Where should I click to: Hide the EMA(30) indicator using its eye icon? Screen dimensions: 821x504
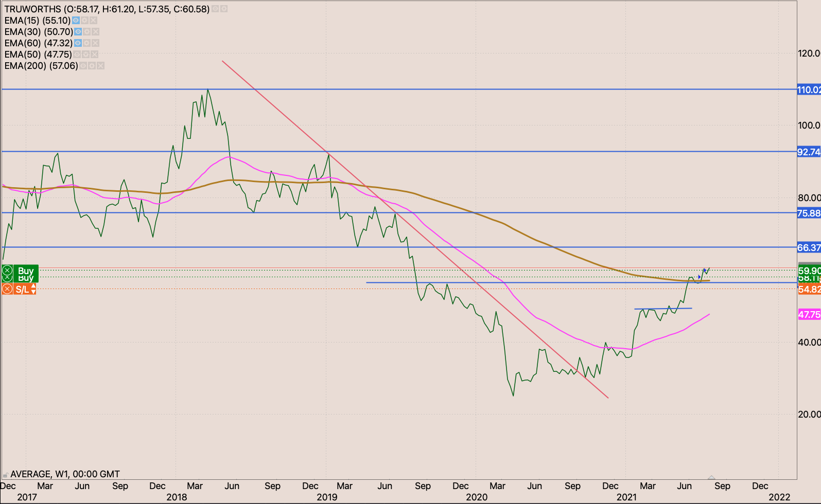coord(78,32)
